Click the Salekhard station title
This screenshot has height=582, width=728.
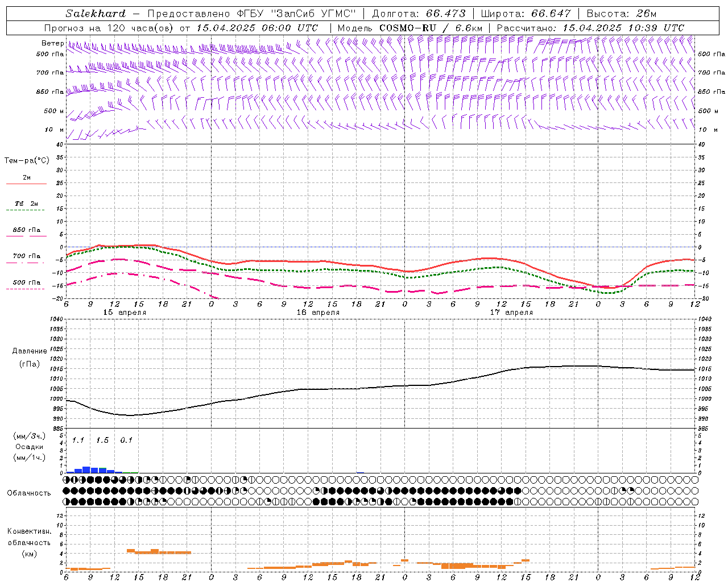(95, 14)
